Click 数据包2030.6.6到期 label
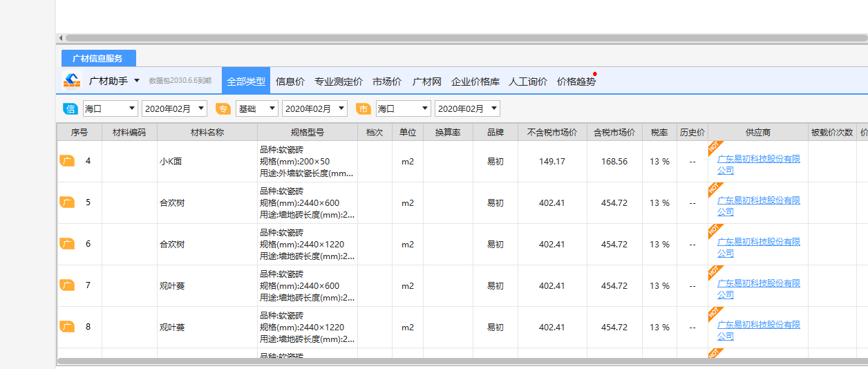 (180, 81)
